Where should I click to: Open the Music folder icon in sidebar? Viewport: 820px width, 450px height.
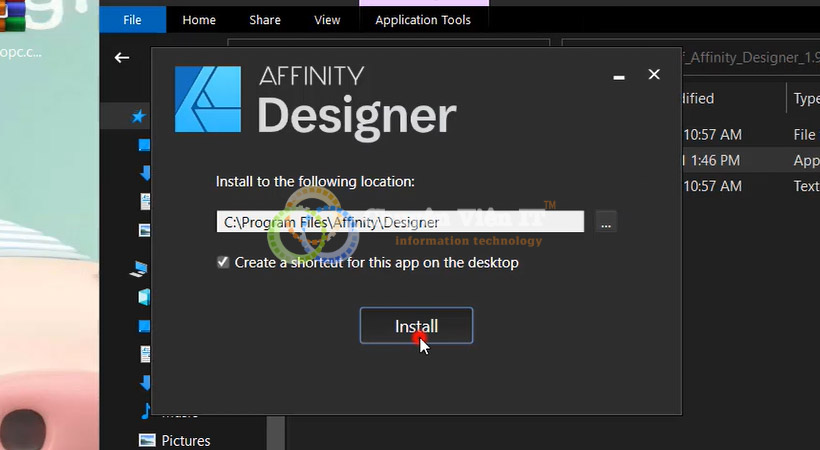point(145,410)
